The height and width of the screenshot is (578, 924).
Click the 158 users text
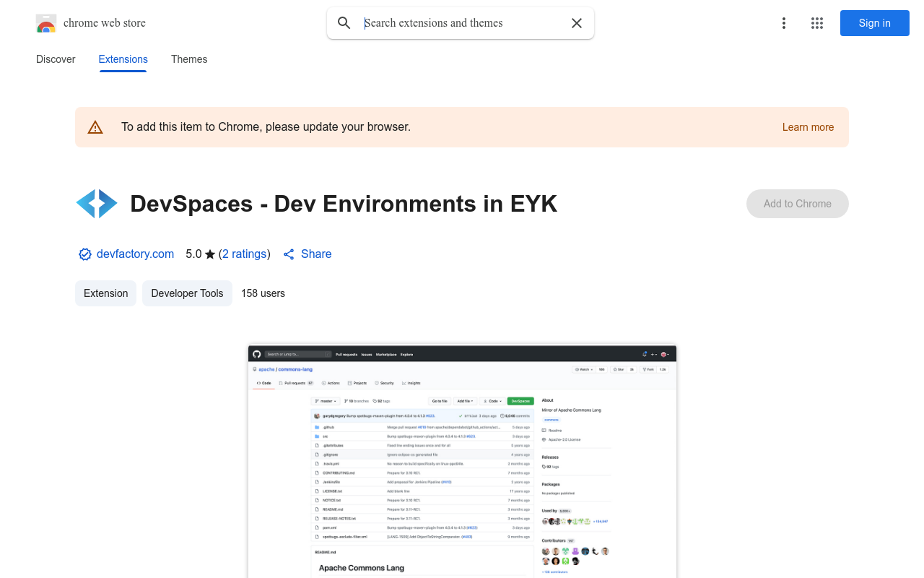click(x=263, y=293)
